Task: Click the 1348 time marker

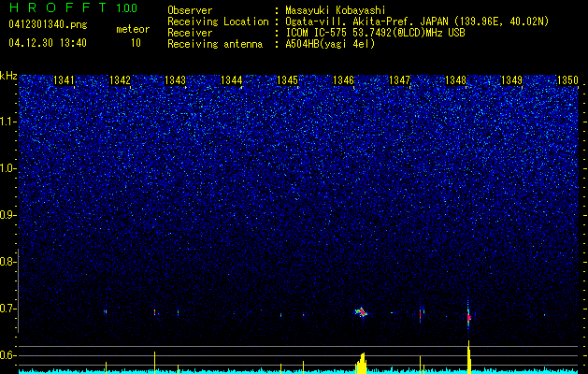Action: pyautogui.click(x=455, y=80)
